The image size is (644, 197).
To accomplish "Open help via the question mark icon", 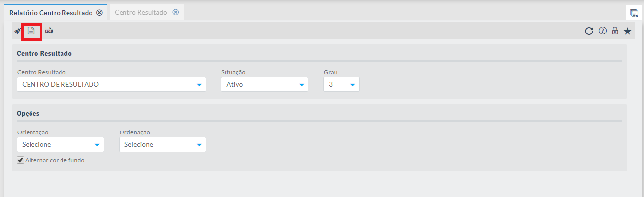I will [x=602, y=31].
